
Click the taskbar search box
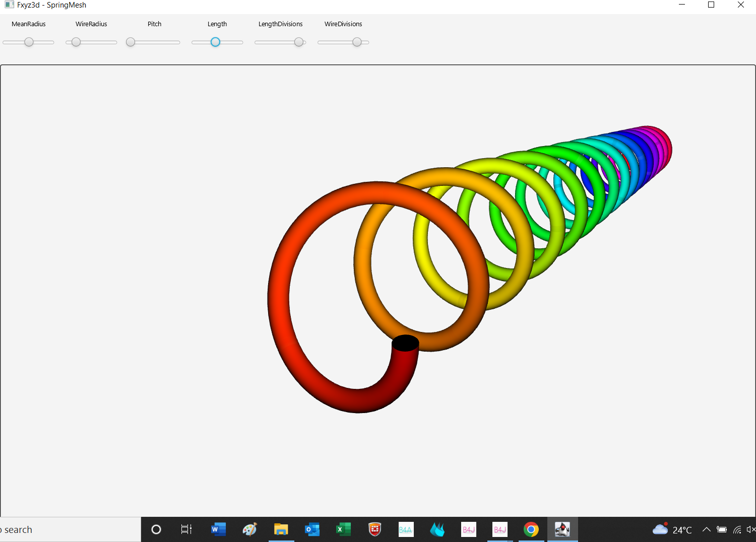tap(70, 529)
